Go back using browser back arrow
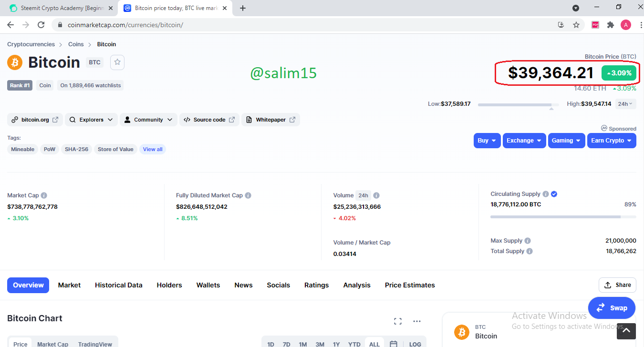The height and width of the screenshot is (347, 644). pos(10,25)
